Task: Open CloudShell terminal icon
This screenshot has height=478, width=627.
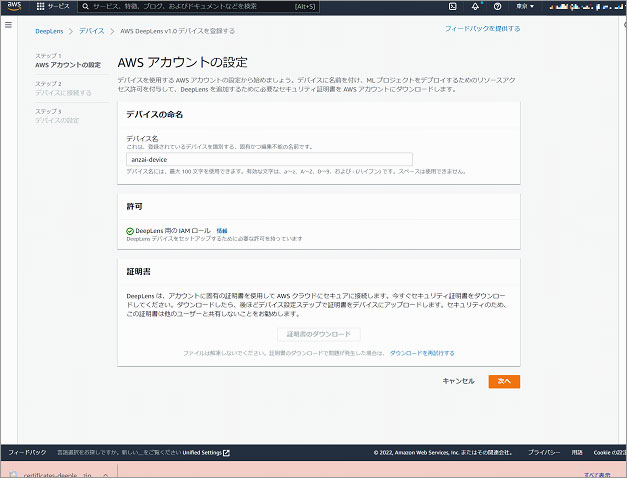Action: 453,6
